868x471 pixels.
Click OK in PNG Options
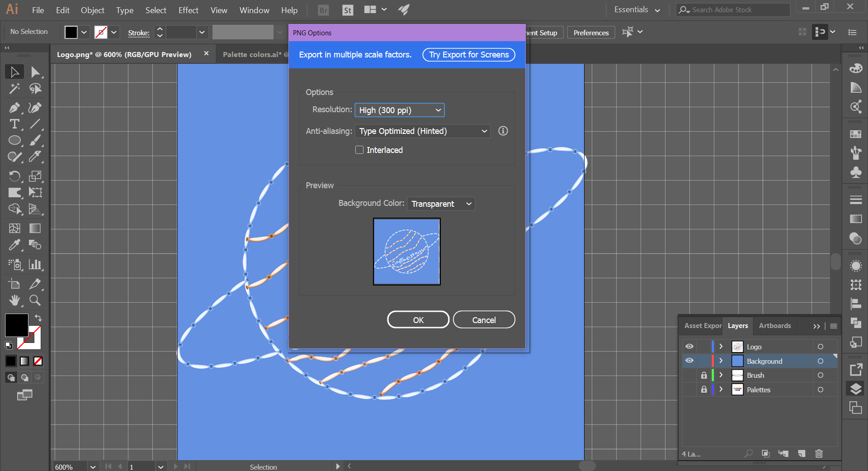tap(418, 320)
